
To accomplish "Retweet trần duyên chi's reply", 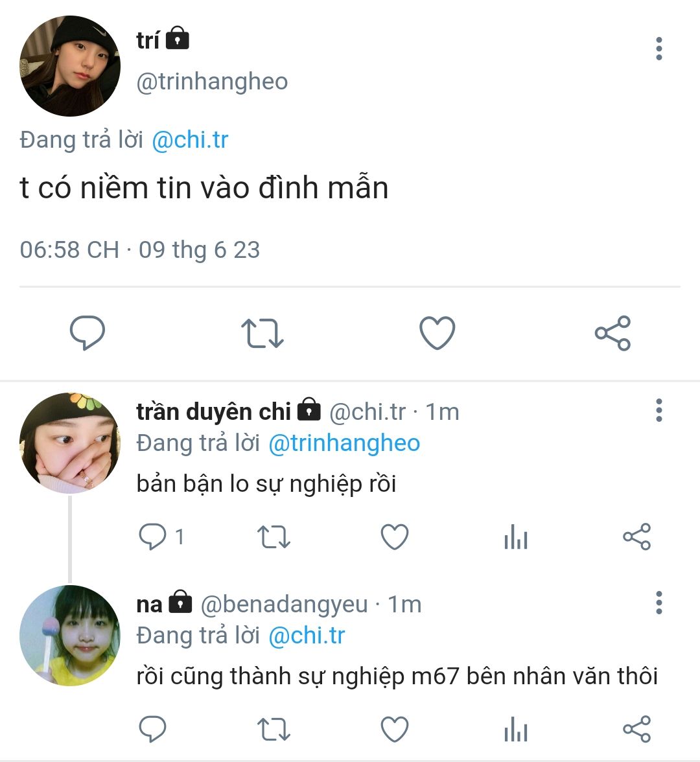I will point(274,537).
